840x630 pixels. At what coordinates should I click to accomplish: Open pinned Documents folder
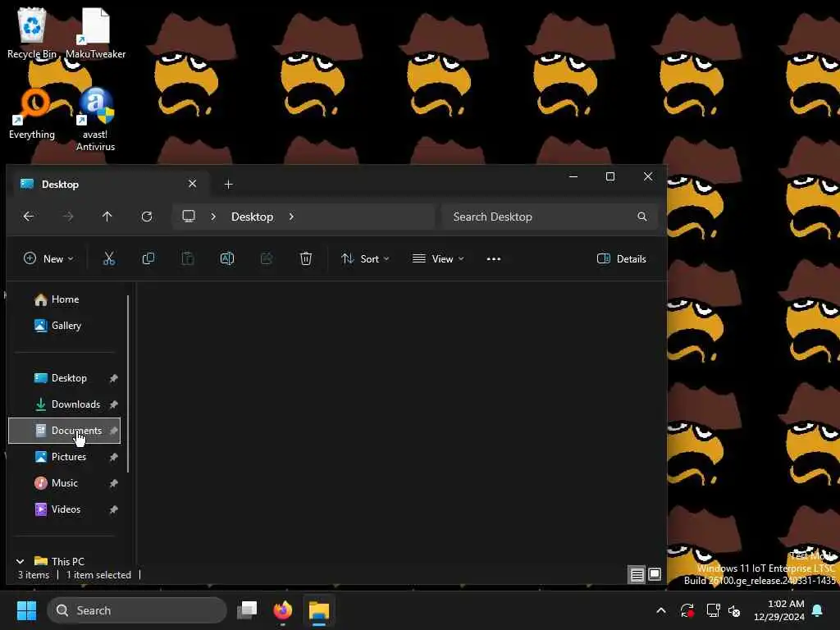coord(64,431)
